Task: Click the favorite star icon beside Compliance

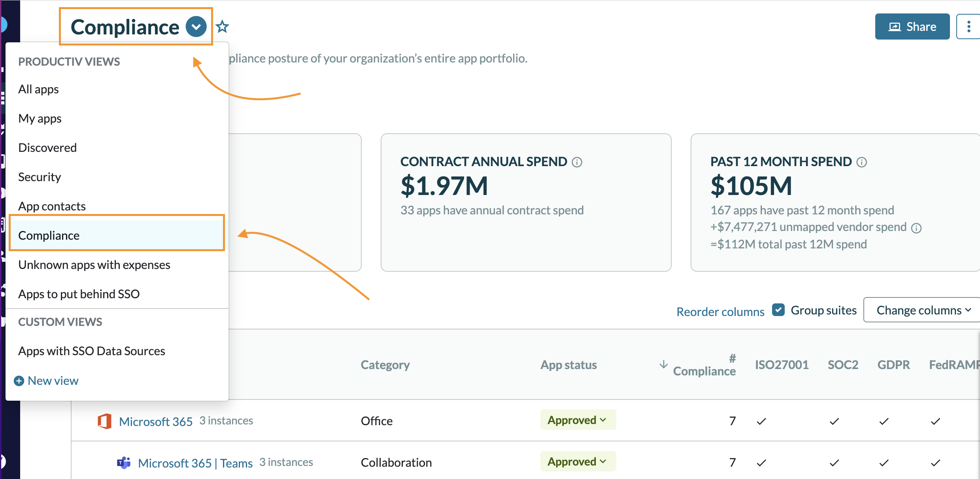Action: click(223, 27)
